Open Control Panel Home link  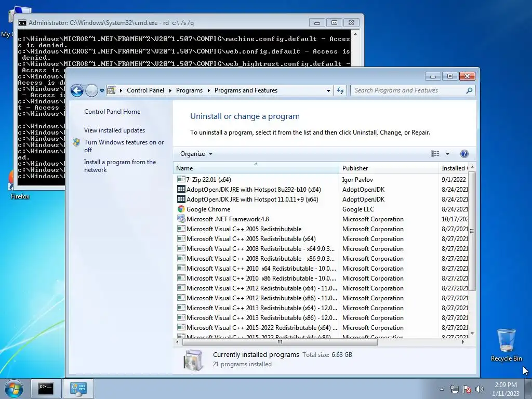[112, 112]
